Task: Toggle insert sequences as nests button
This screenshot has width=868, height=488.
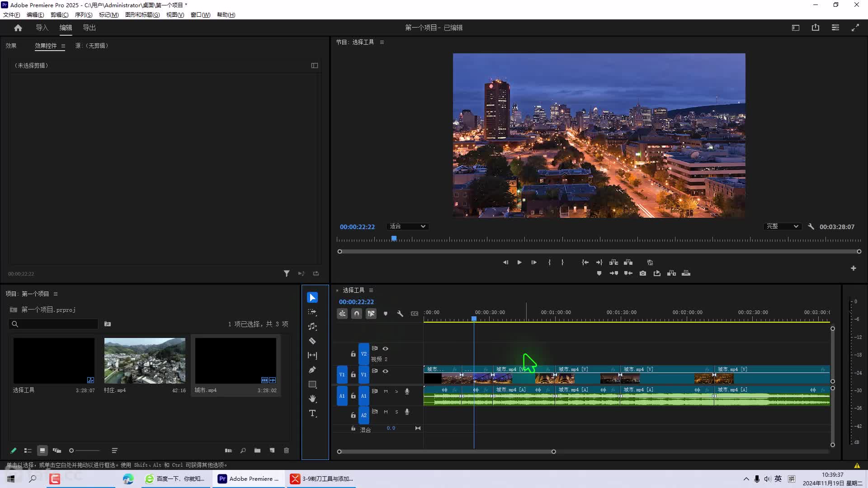Action: pos(342,314)
